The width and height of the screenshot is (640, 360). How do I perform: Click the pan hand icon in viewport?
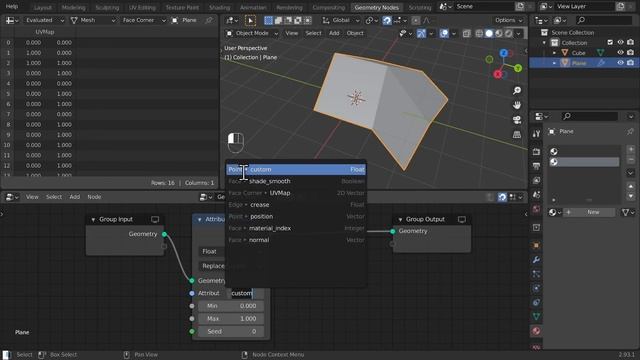(517, 105)
